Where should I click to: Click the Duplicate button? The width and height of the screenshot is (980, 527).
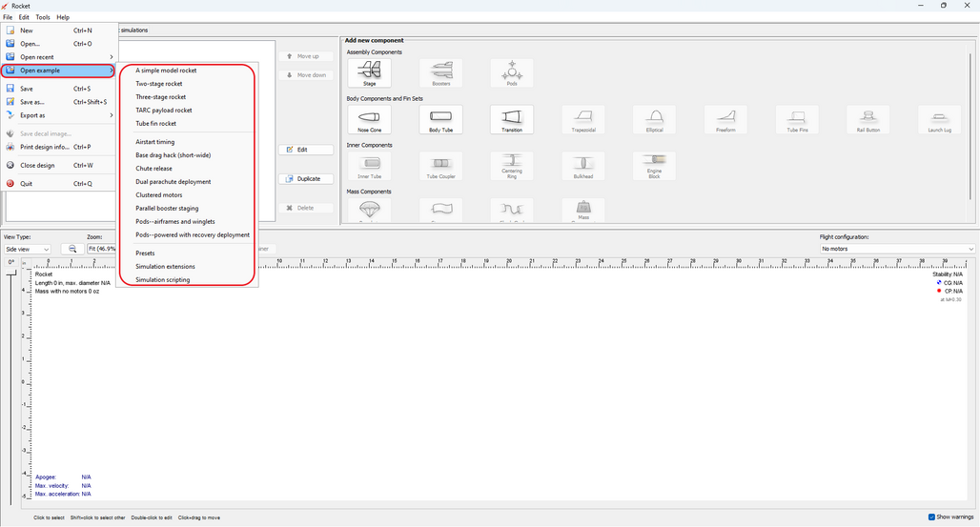point(306,179)
